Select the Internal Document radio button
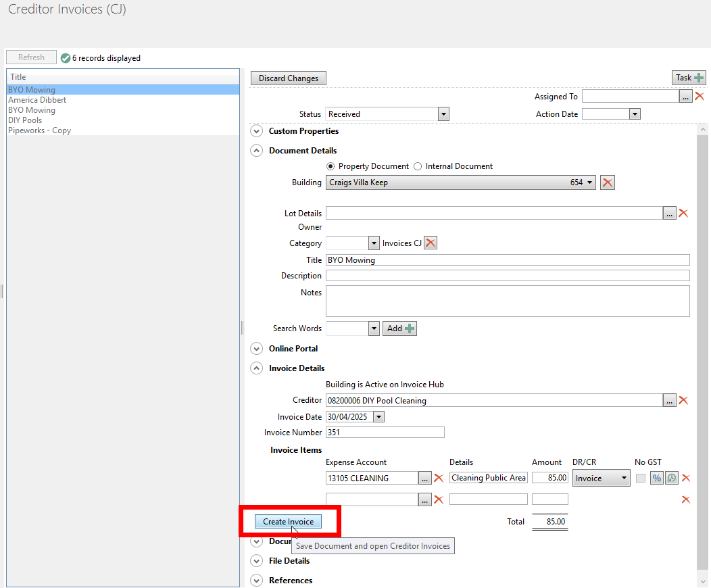The height and width of the screenshot is (588, 711). [x=418, y=166]
